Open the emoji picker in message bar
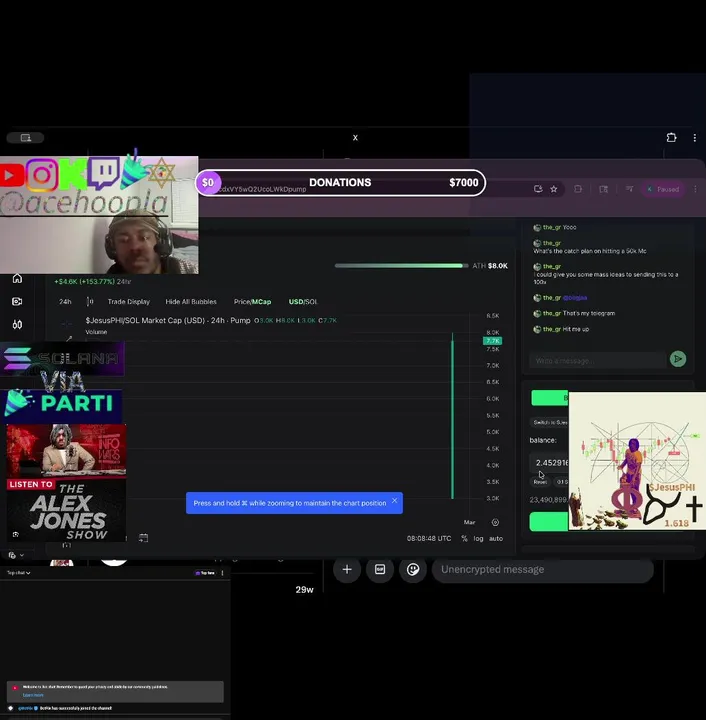Viewport: 706px width, 720px height. tap(413, 569)
